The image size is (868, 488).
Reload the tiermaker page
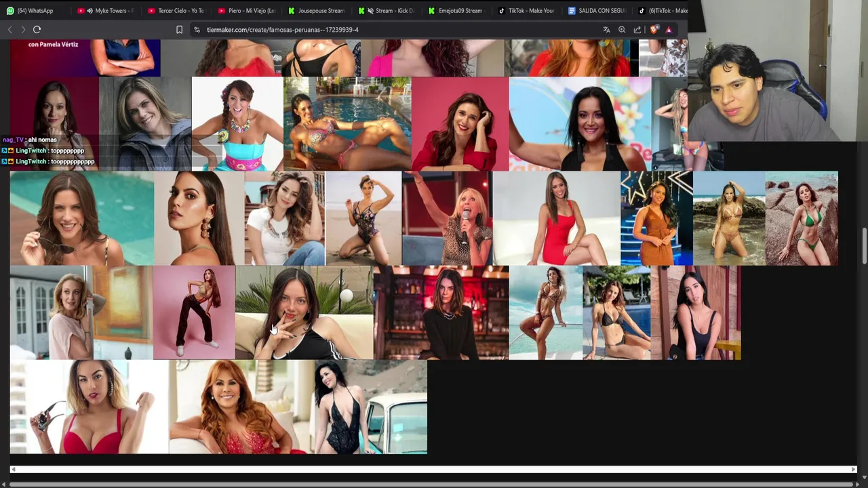click(x=37, y=30)
